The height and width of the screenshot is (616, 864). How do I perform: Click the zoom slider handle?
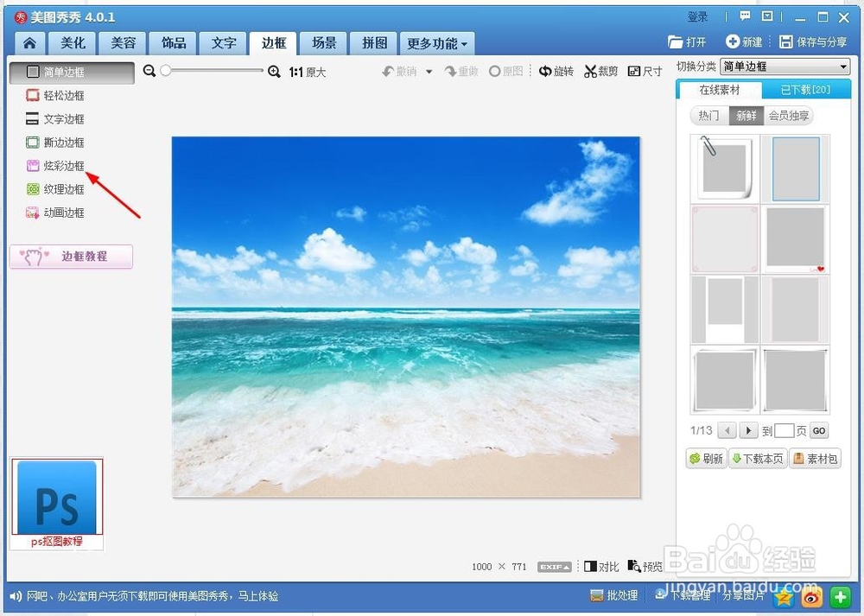[166, 71]
